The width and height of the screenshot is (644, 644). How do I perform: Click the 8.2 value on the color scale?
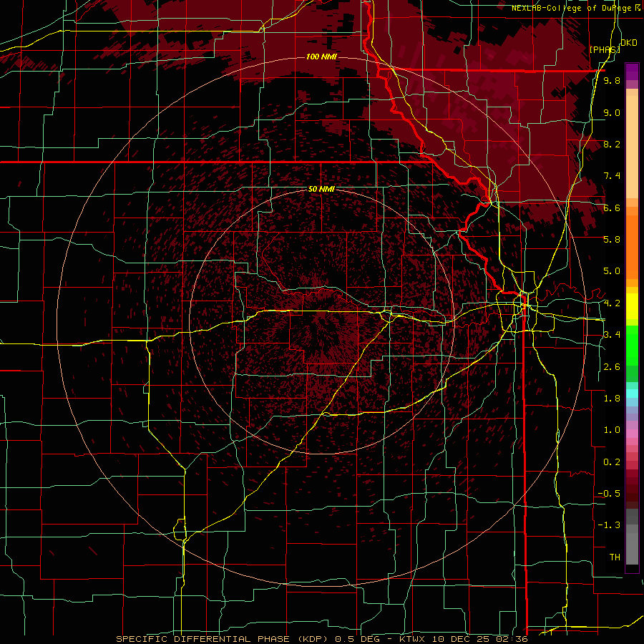[612, 144]
